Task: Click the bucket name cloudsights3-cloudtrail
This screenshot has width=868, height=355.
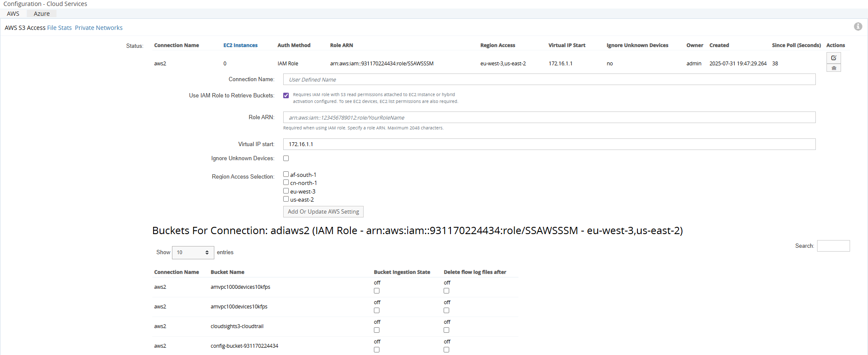Action: pyautogui.click(x=237, y=326)
